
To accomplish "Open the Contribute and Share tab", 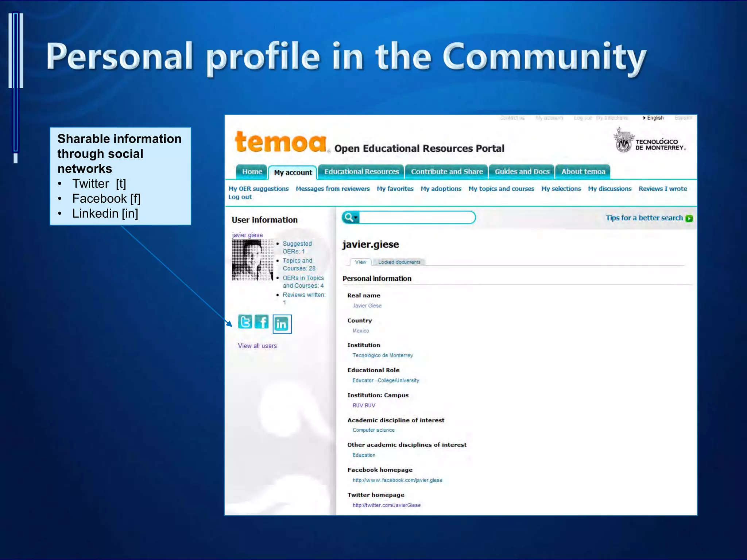I will 447,172.
